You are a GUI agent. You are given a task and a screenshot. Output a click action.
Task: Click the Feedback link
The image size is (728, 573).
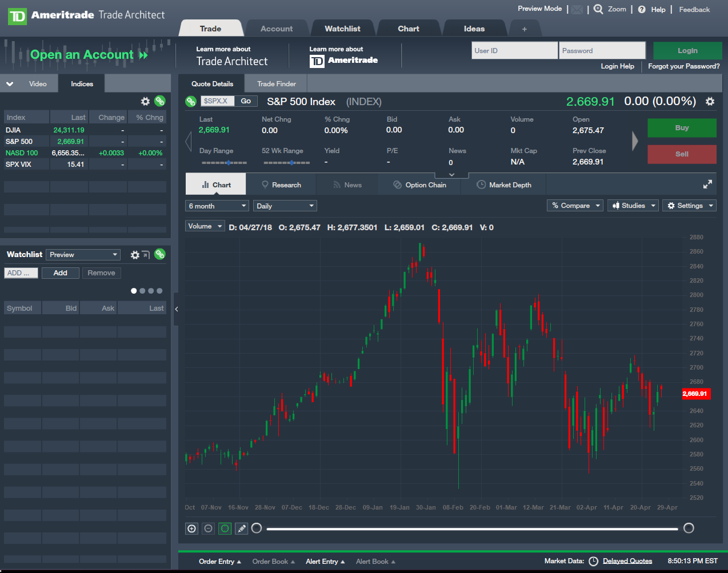click(x=694, y=10)
